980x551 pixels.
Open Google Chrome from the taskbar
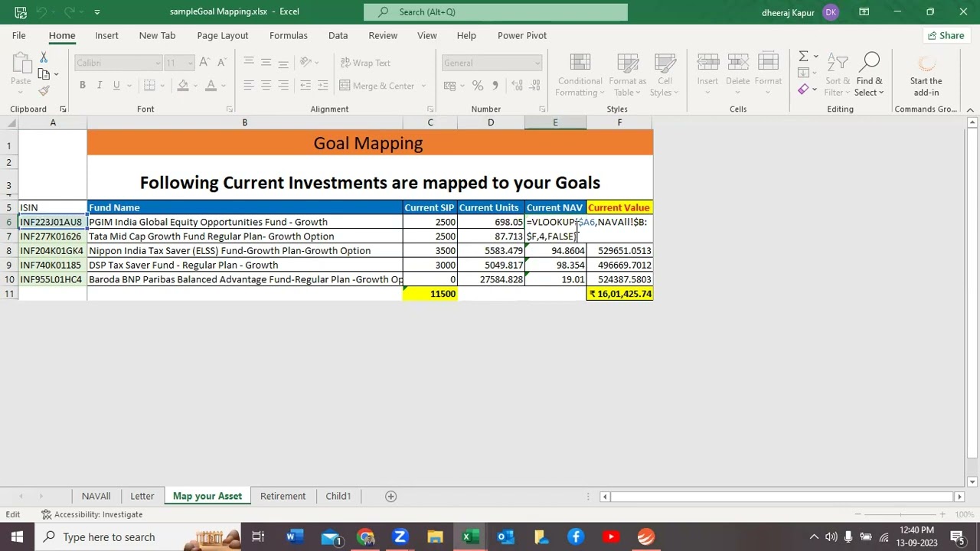click(x=365, y=536)
